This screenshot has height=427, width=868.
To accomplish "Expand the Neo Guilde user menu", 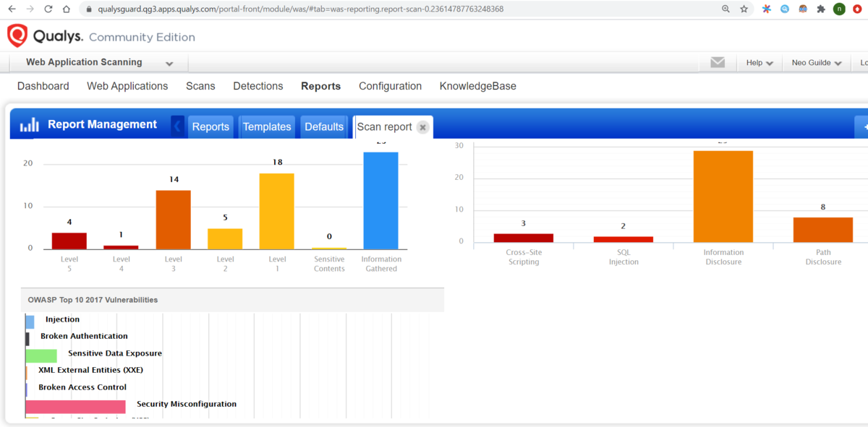I will [817, 63].
